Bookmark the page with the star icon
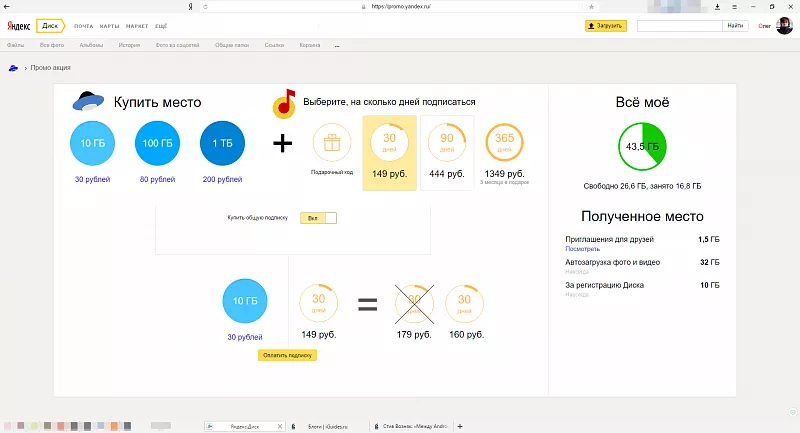Image resolution: width=800 pixels, height=433 pixels. [591, 7]
